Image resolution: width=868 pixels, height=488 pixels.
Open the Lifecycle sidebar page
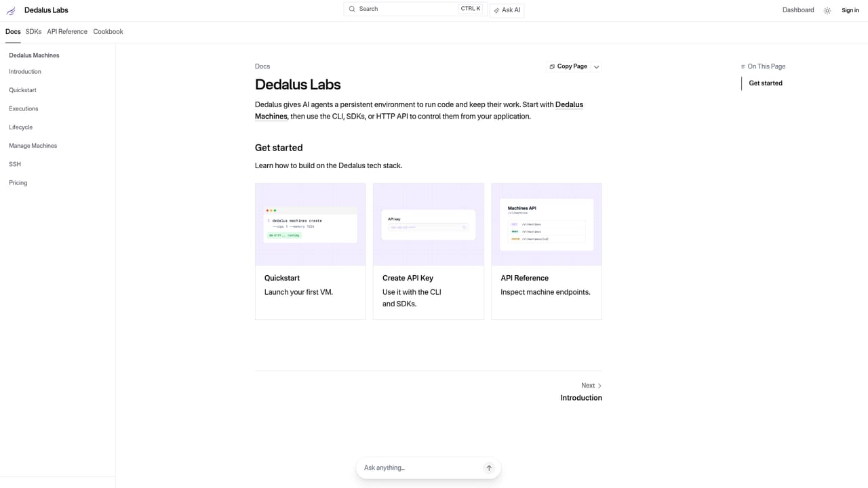(x=20, y=127)
